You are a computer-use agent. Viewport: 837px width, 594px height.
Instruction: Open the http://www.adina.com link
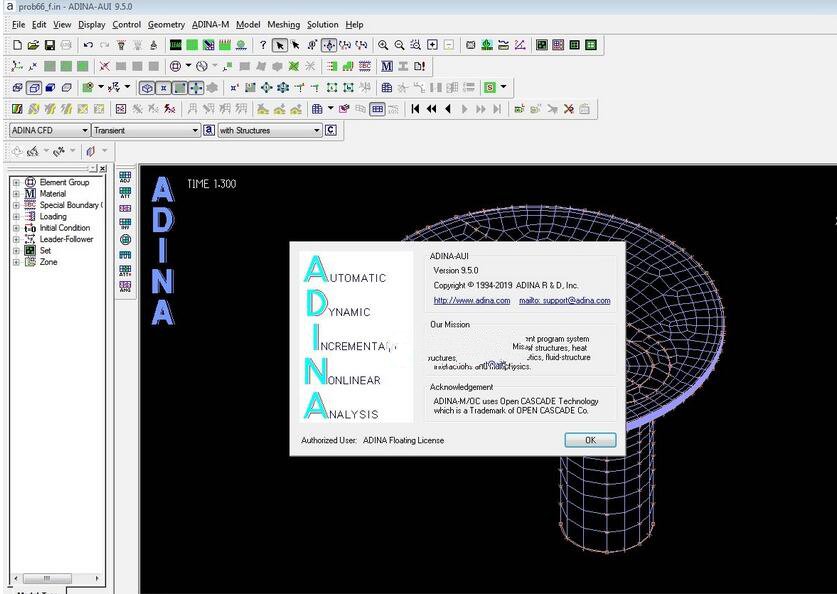(472, 300)
